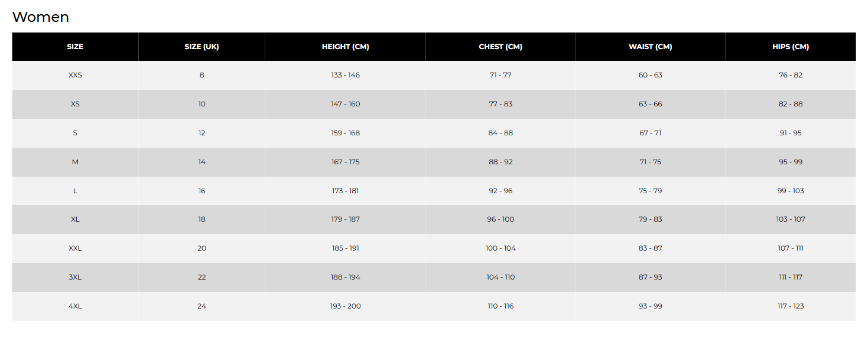Click the XS size cell
Image resolution: width=868 pixels, height=341 pixels.
(75, 104)
